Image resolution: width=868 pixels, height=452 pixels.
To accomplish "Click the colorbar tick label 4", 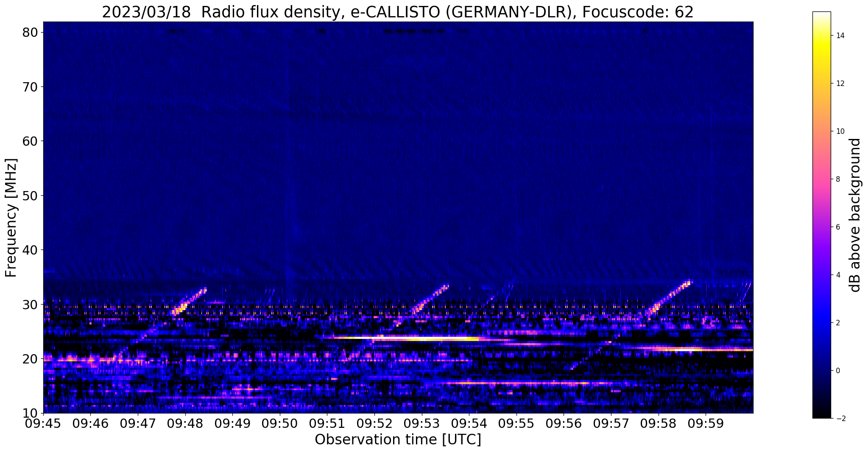I will [837, 275].
